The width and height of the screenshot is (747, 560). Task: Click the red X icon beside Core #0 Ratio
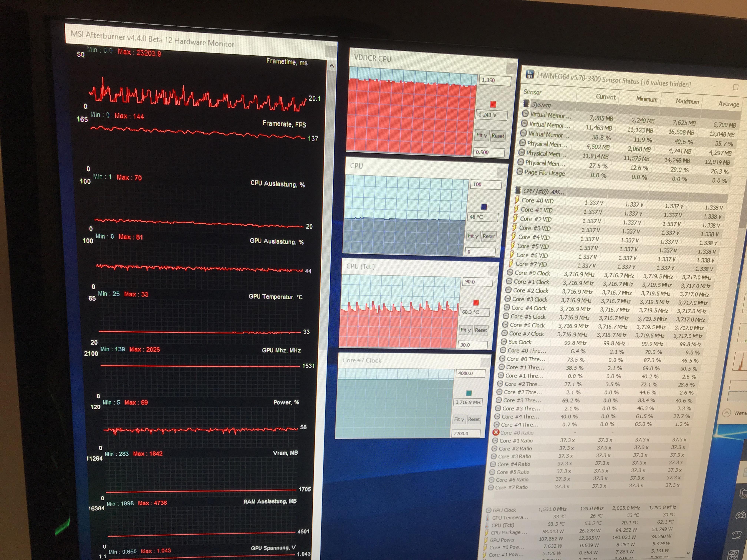[496, 432]
